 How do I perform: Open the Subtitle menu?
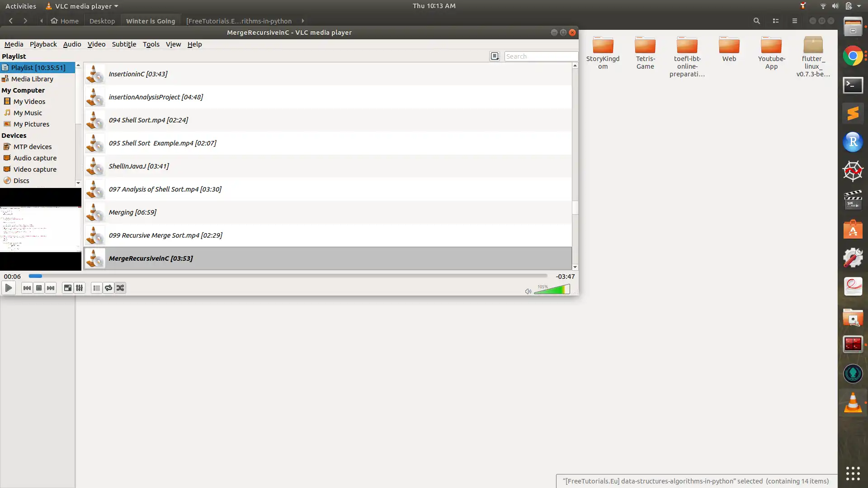124,44
